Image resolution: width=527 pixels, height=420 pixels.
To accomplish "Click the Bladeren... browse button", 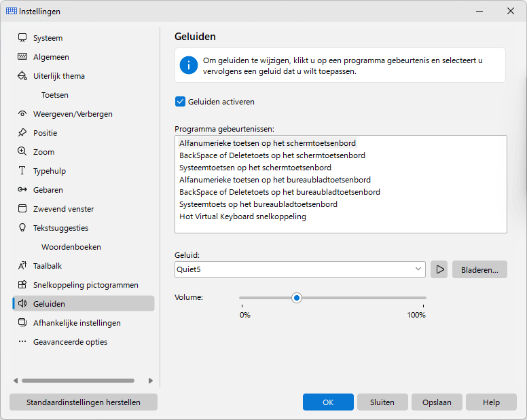I will point(479,269).
